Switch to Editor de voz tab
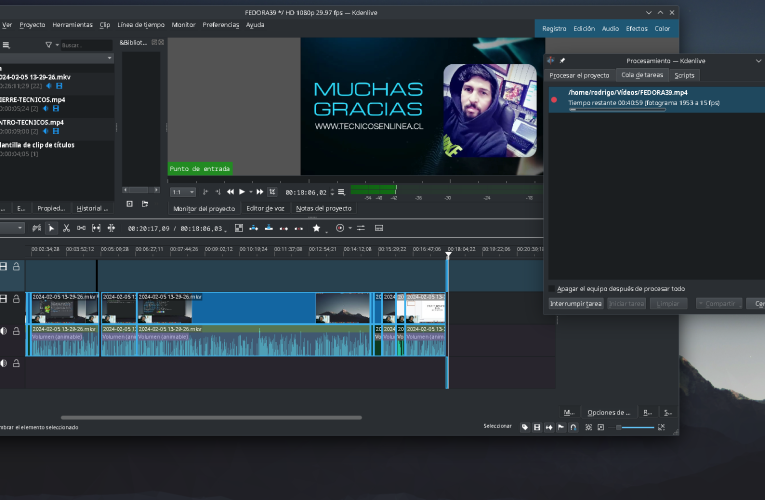This screenshot has width=765, height=500. tap(265, 208)
